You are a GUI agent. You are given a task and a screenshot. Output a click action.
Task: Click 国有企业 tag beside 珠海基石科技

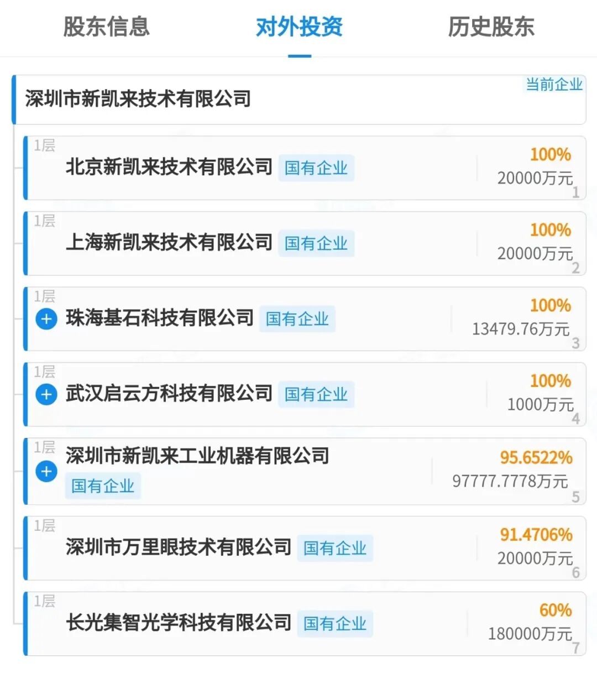297,320
